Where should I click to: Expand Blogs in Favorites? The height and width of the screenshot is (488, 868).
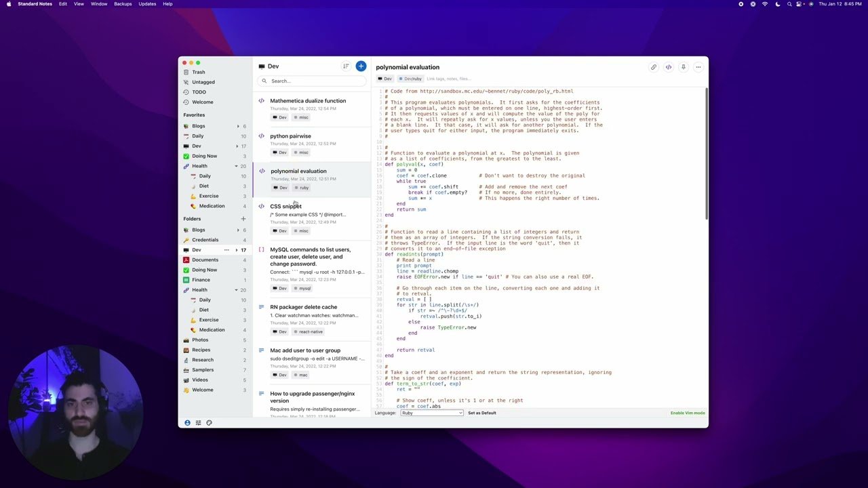(x=238, y=126)
